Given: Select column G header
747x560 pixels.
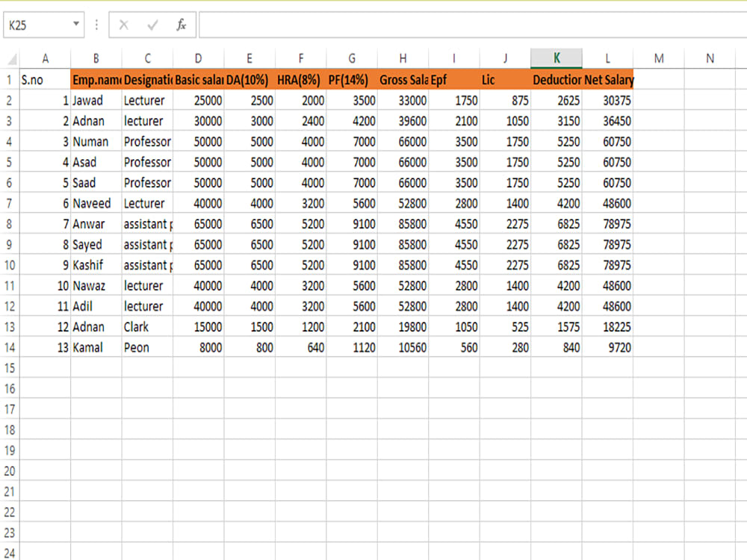Looking at the screenshot, I should (x=352, y=58).
